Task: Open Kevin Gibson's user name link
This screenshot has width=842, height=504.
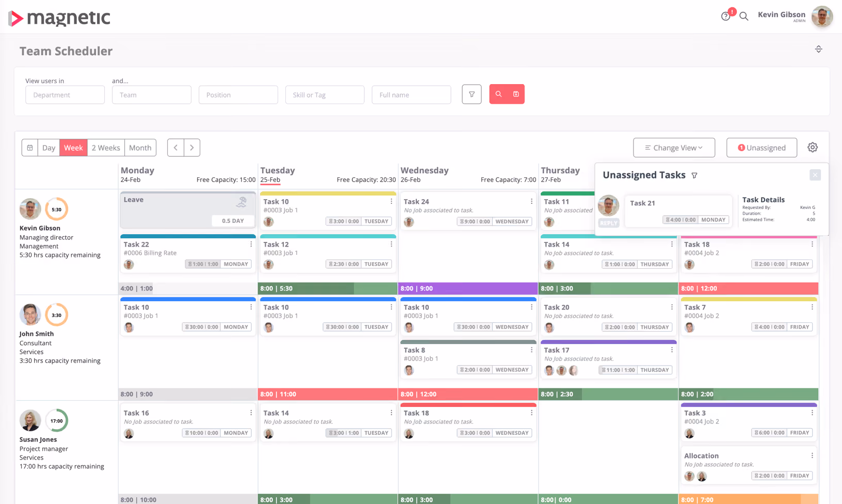Action: coord(40,228)
